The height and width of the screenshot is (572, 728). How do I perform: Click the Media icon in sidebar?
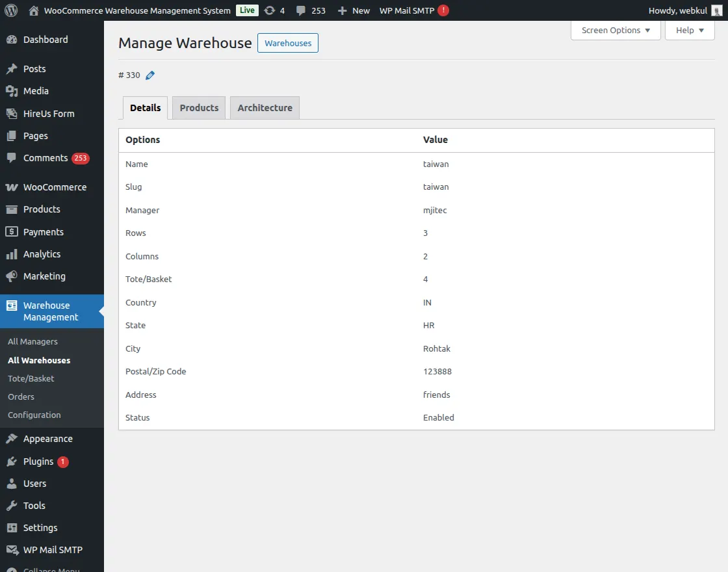(12, 91)
